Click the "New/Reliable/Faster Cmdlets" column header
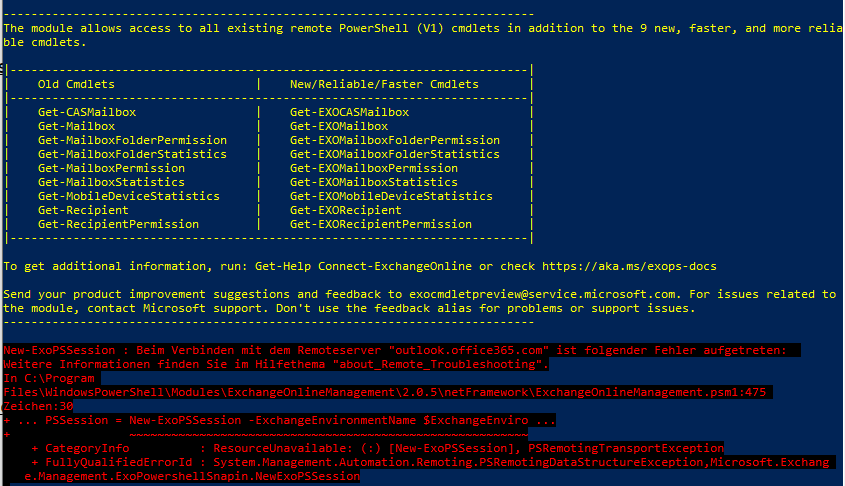845x486 pixels. [x=384, y=84]
